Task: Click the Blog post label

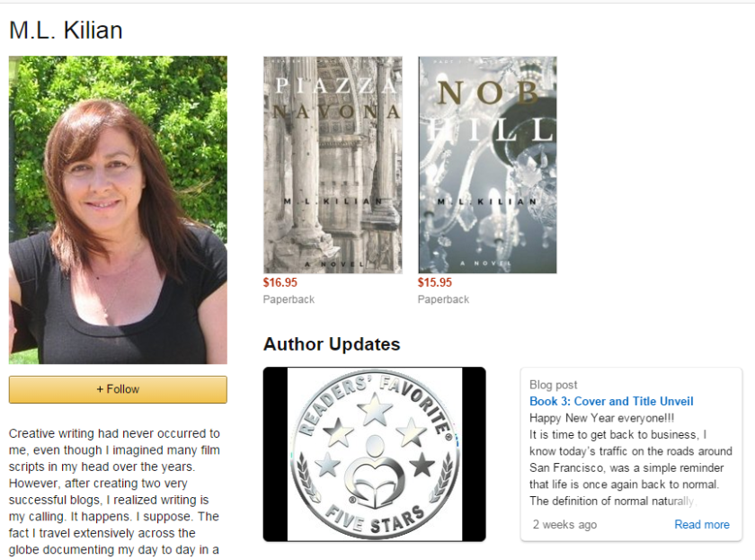Action: tap(554, 385)
